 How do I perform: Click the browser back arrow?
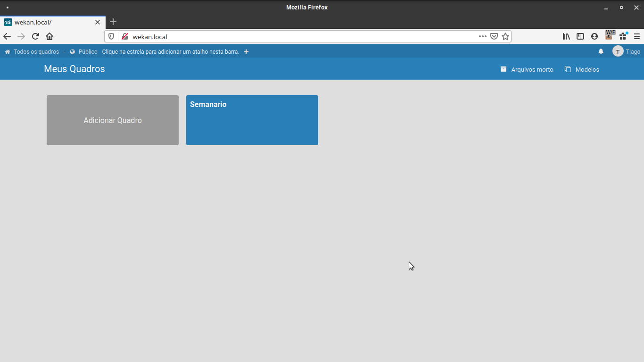7,36
